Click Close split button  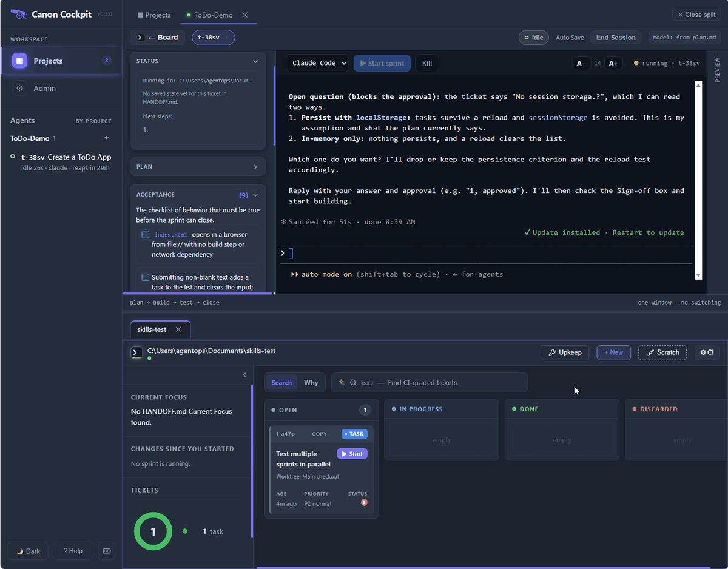pyautogui.click(x=696, y=15)
